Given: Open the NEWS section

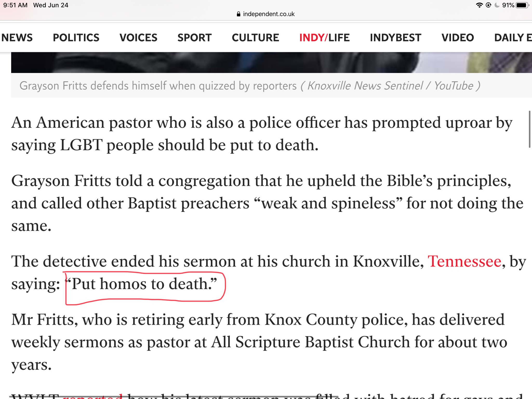Looking at the screenshot, I should (17, 38).
